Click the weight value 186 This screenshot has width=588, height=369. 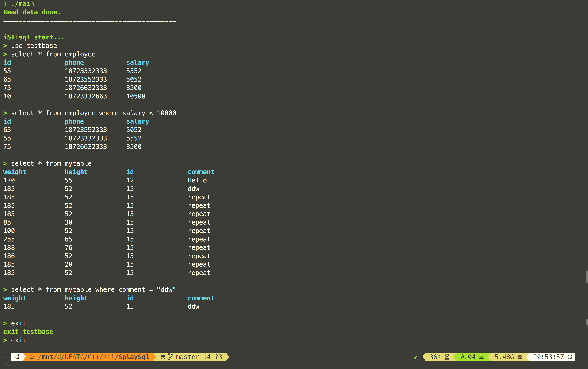click(9, 256)
